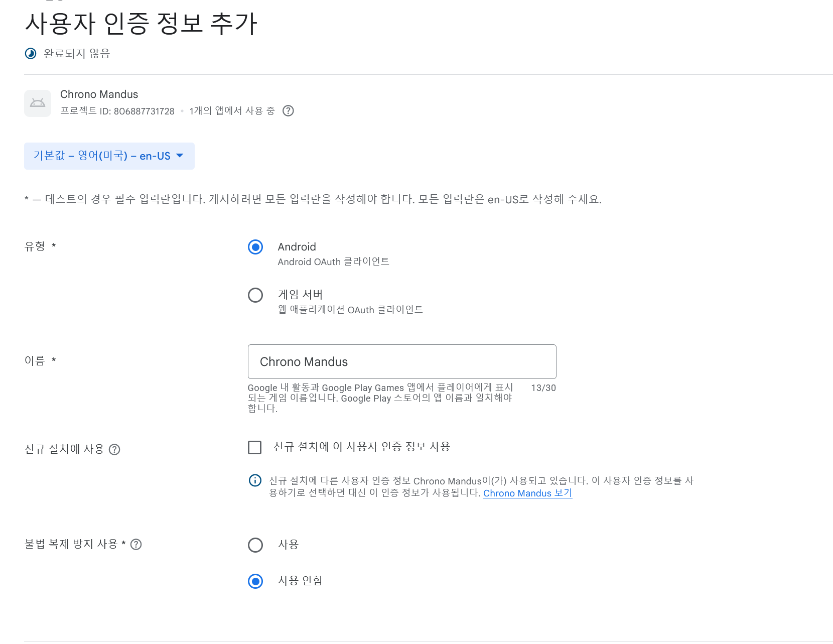The width and height of the screenshot is (833, 644).
Task: Click the 'Android OAuth 클라이언트' description text
Action: tap(333, 262)
